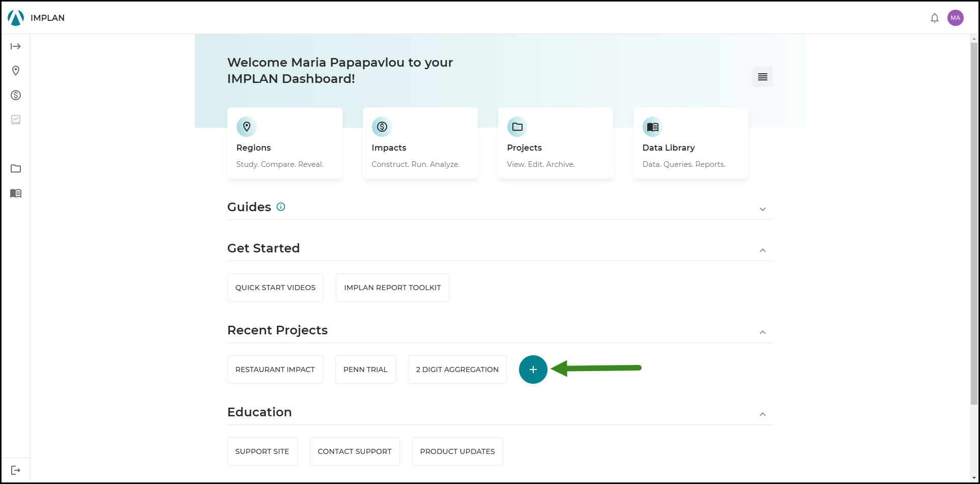
Task: Open Impacts from the sidebar dollar icon
Action: (16, 95)
